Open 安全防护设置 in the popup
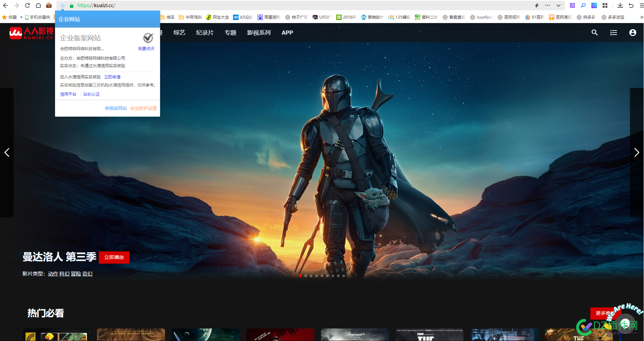 pyautogui.click(x=144, y=108)
